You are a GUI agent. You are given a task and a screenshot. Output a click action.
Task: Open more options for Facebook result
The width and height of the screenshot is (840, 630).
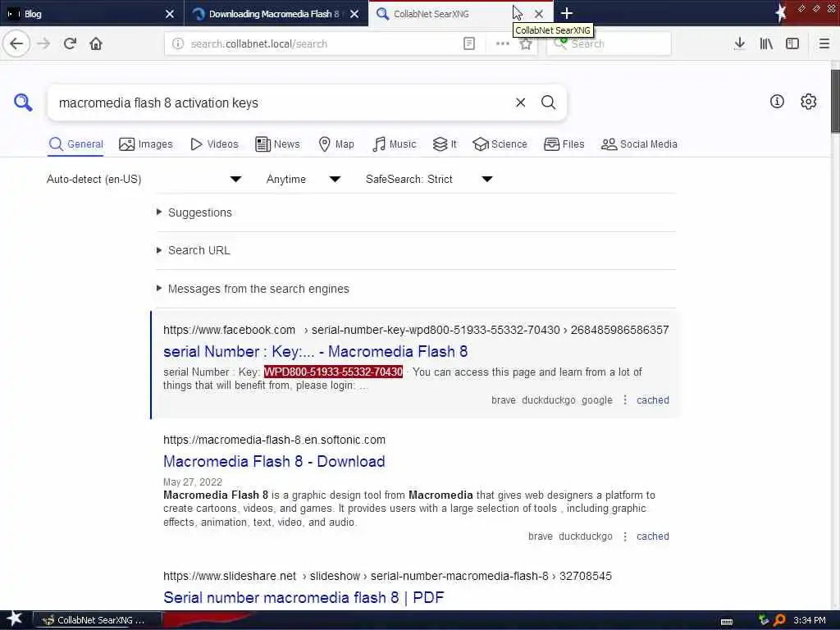pos(624,399)
